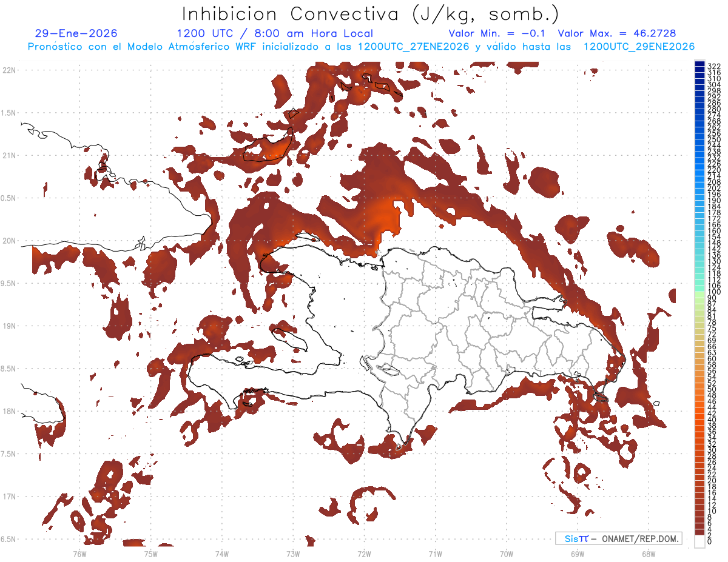Click the '20N' latitude label
Screen dimensions: 728x562
pyautogui.click(x=10, y=241)
